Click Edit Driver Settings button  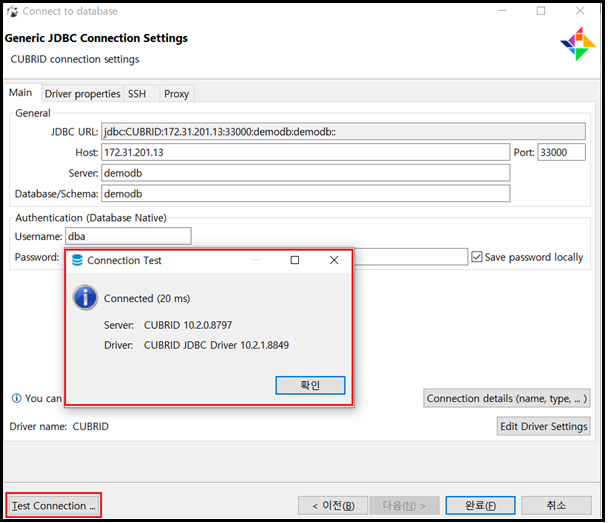tap(544, 426)
